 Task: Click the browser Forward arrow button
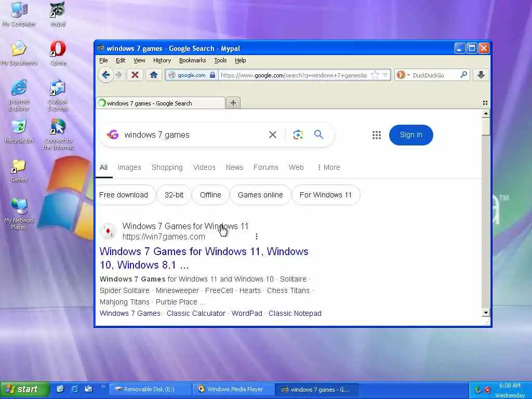coord(118,75)
